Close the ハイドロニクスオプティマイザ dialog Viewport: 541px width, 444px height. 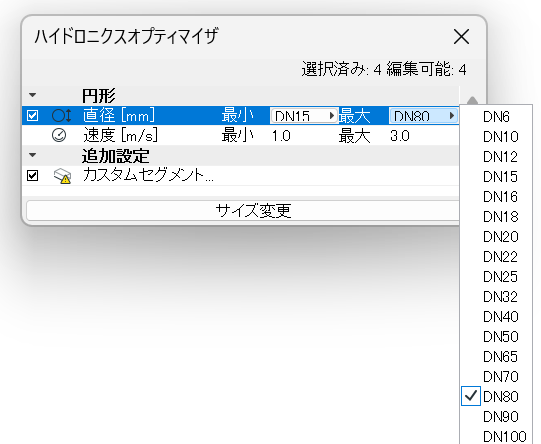click(x=461, y=37)
